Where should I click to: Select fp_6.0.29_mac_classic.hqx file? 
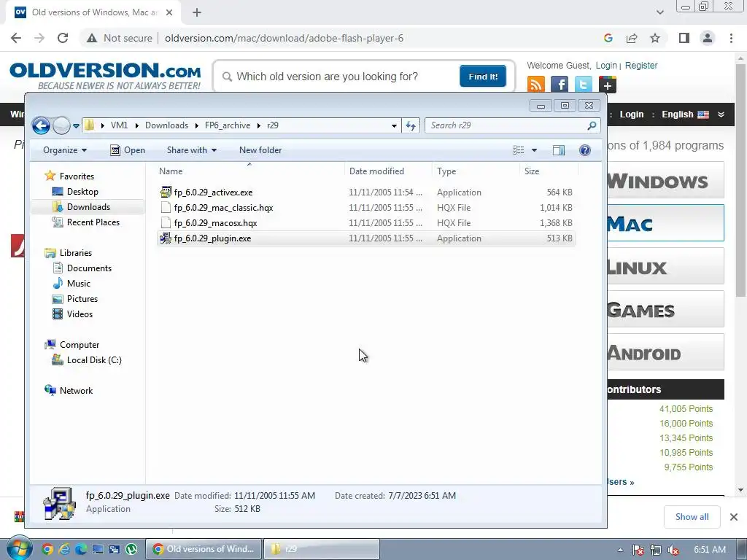coord(366,208)
